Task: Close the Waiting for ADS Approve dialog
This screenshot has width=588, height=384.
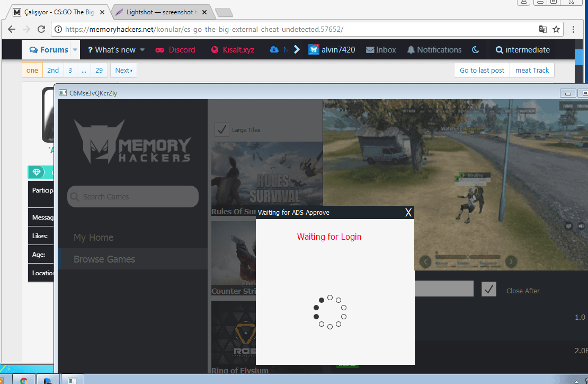Action: 408,213
